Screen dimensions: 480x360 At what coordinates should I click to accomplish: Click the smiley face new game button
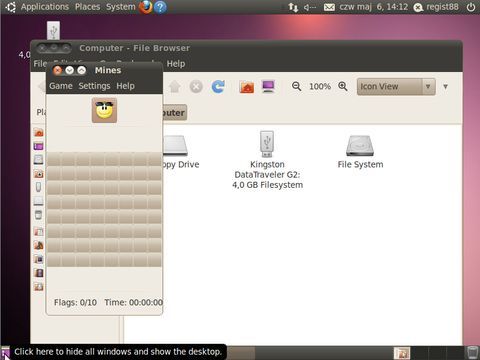point(104,110)
